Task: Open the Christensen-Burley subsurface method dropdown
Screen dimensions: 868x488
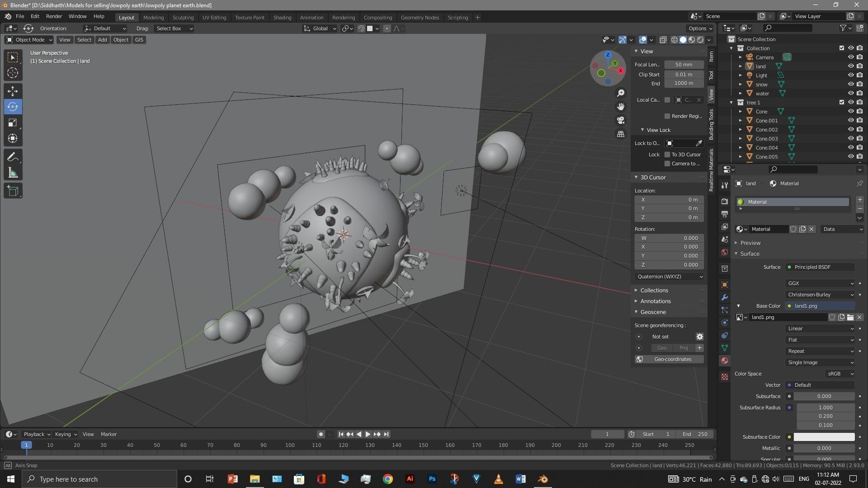Action: (820, 295)
